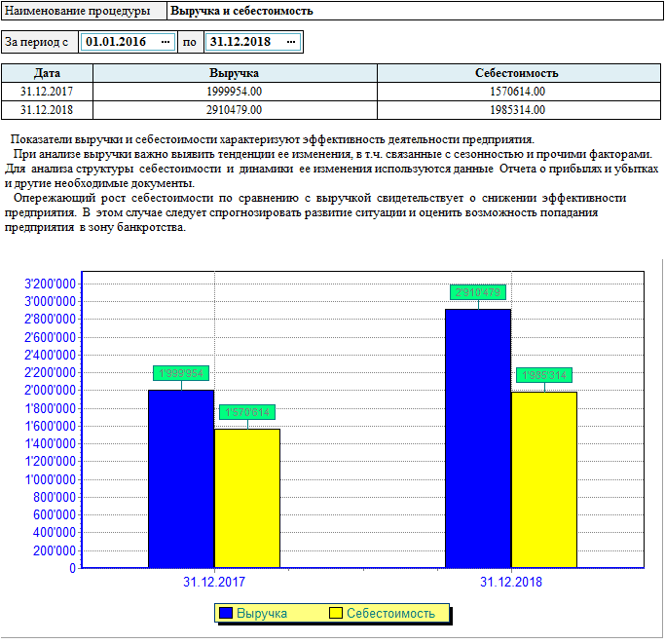Click the blue Выручка legend swatch

pos(226,613)
